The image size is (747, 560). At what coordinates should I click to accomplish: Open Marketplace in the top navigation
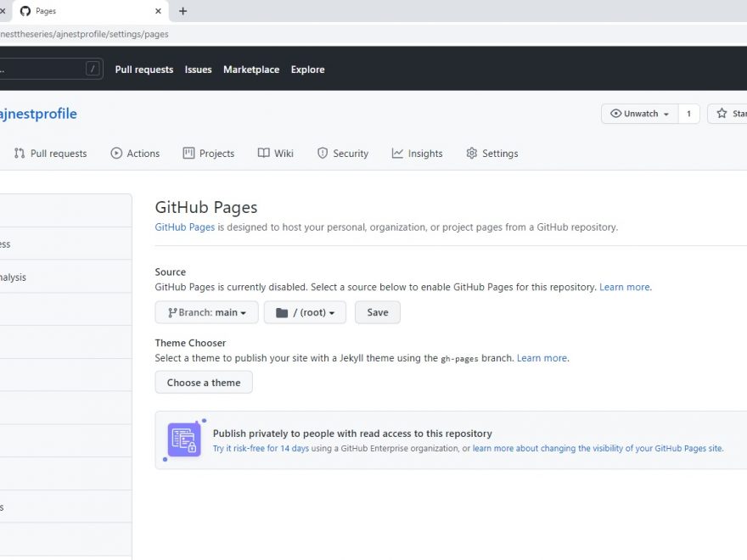point(251,70)
